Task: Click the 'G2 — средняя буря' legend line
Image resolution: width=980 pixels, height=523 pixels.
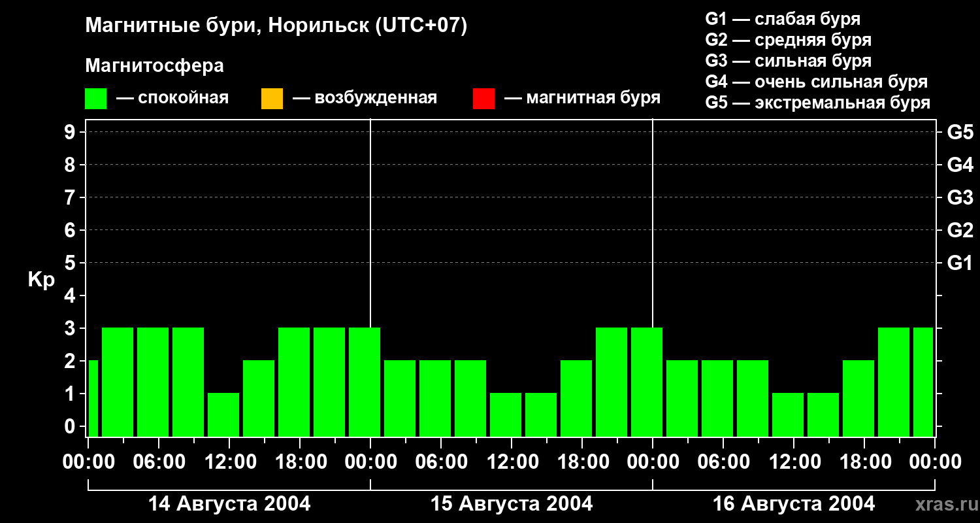Action: (789, 40)
